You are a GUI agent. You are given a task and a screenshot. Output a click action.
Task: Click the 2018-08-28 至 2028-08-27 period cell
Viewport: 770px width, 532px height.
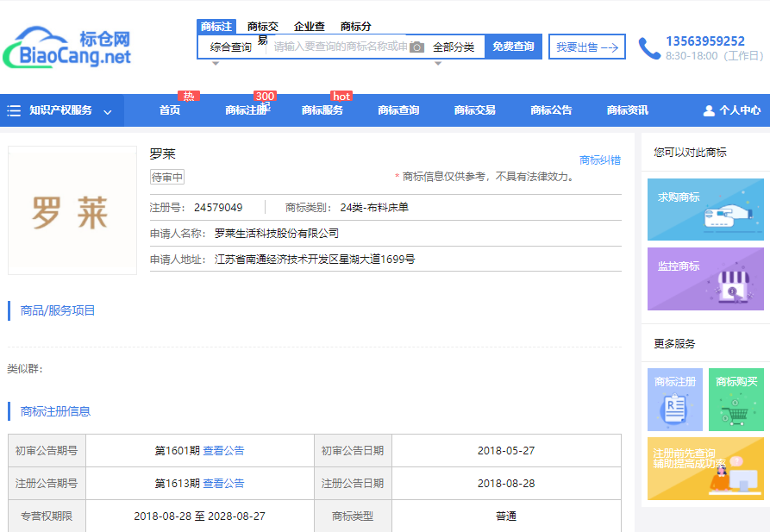(200, 516)
